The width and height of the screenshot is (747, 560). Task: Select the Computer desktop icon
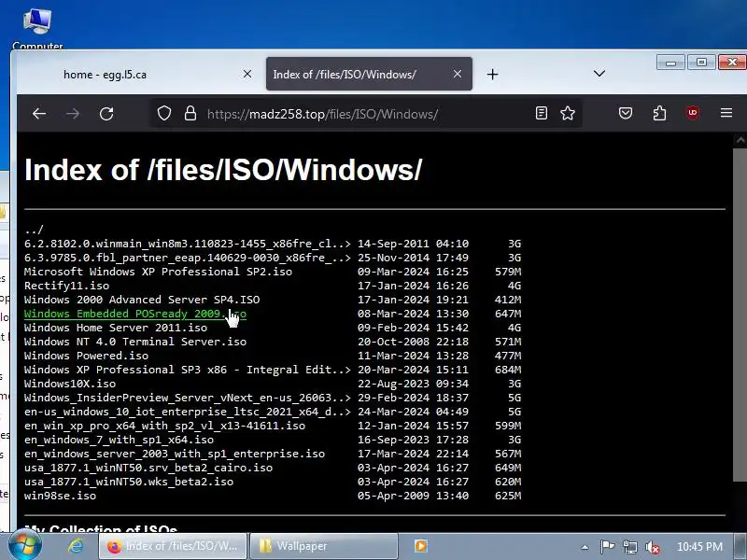(x=37, y=28)
